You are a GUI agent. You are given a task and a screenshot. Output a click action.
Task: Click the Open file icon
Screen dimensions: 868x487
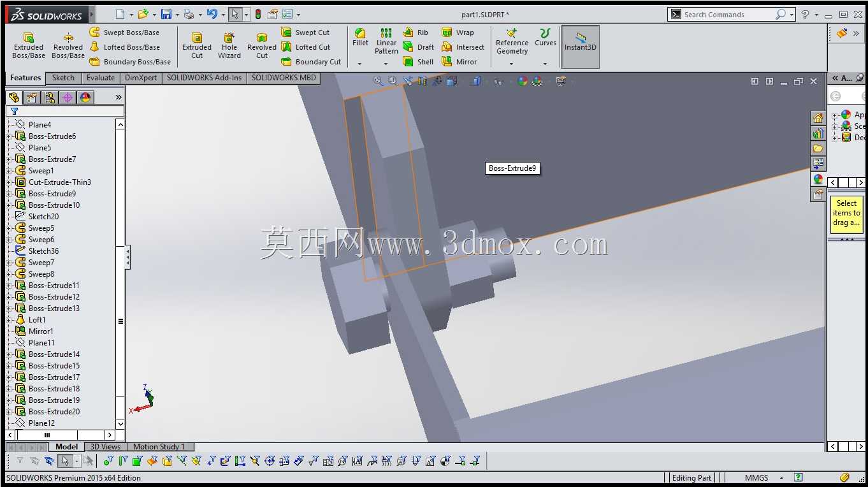143,14
